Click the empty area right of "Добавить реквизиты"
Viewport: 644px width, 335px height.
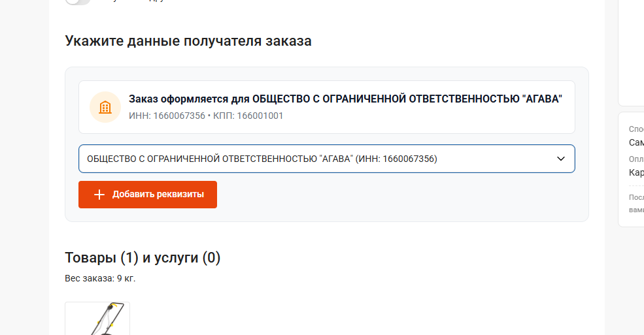point(392,195)
